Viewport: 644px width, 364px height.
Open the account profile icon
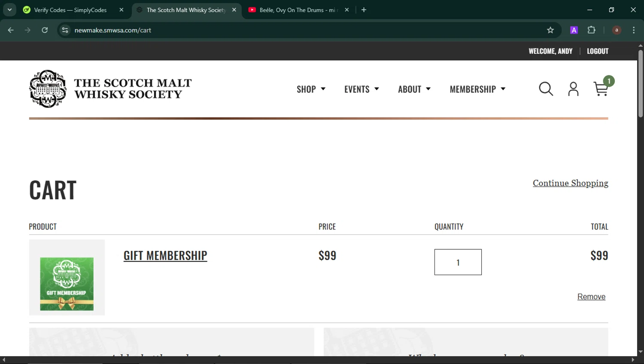[573, 89]
